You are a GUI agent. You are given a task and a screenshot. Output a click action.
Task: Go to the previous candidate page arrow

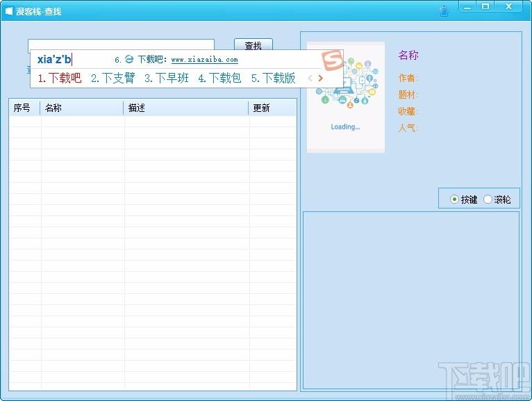click(x=310, y=79)
